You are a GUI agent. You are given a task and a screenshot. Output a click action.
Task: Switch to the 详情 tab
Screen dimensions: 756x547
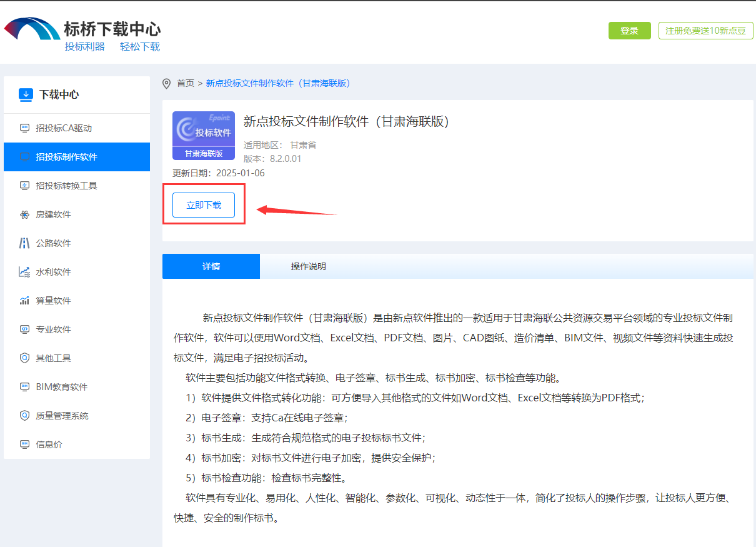(211, 266)
